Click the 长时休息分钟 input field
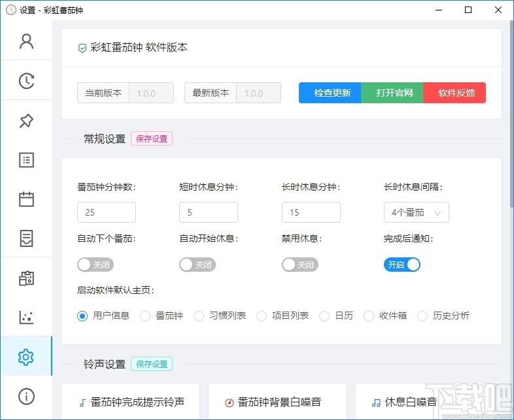 point(311,212)
